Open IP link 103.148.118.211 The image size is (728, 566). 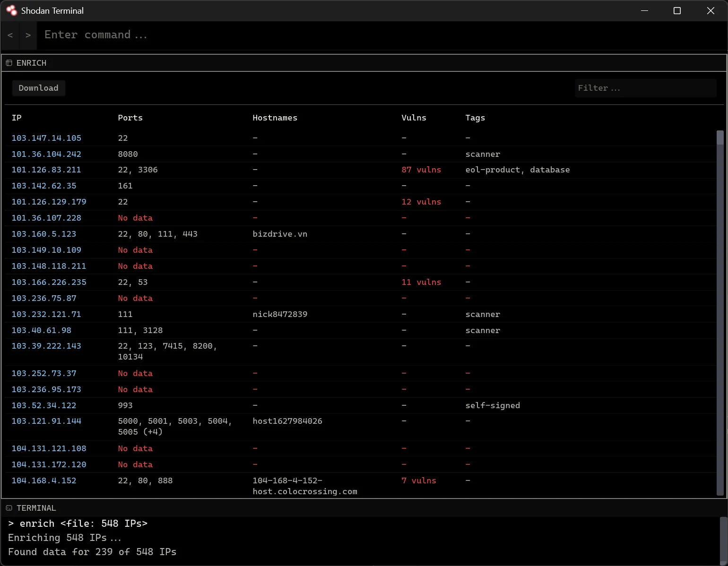click(x=49, y=266)
